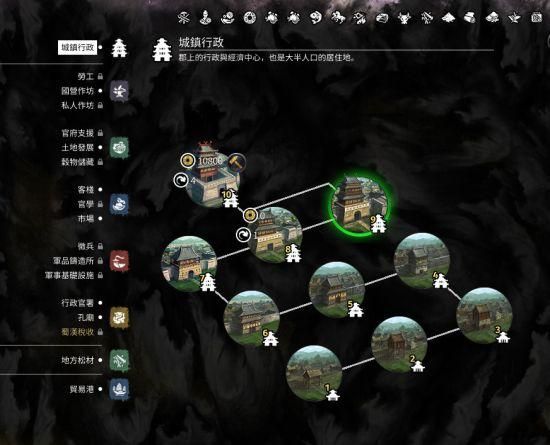Select the level 1 settlement building

click(x=314, y=373)
